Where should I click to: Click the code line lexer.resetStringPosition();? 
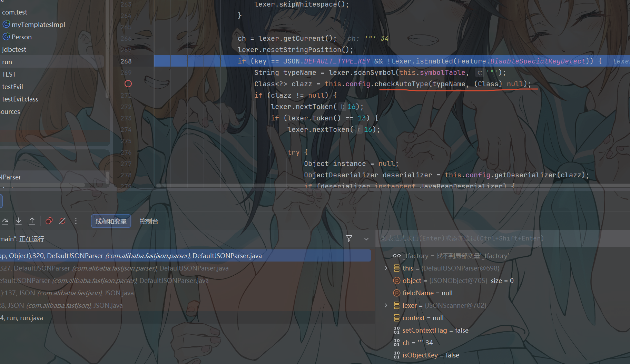pos(295,50)
